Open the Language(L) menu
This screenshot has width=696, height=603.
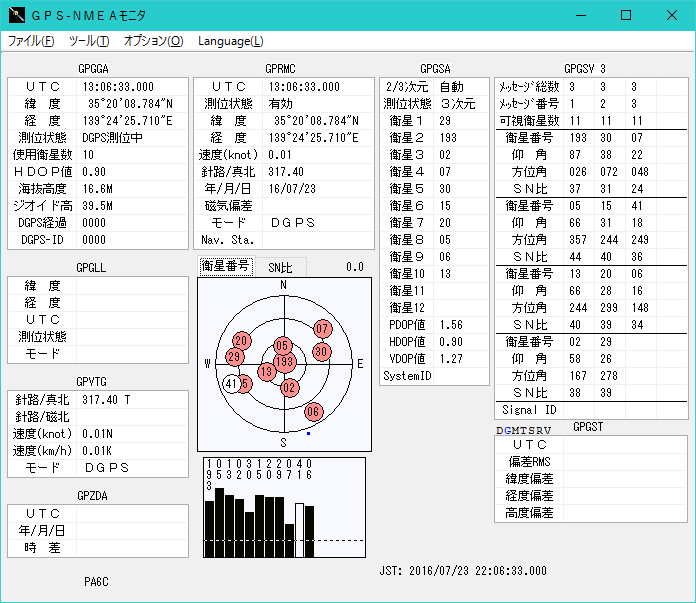tap(230, 41)
